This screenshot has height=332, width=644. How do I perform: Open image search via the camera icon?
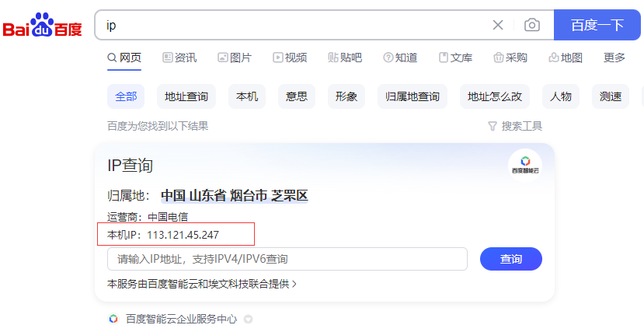(532, 25)
